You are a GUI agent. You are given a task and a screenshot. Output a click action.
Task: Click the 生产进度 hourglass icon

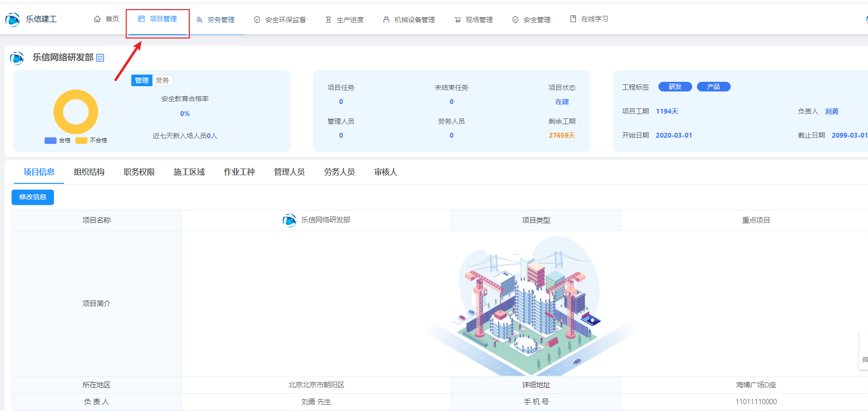click(329, 20)
